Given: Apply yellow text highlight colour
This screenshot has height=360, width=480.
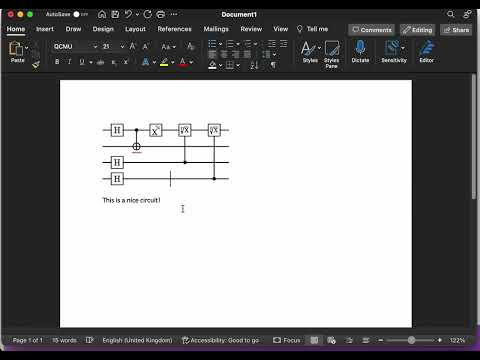Looking at the screenshot, I should coord(164,62).
